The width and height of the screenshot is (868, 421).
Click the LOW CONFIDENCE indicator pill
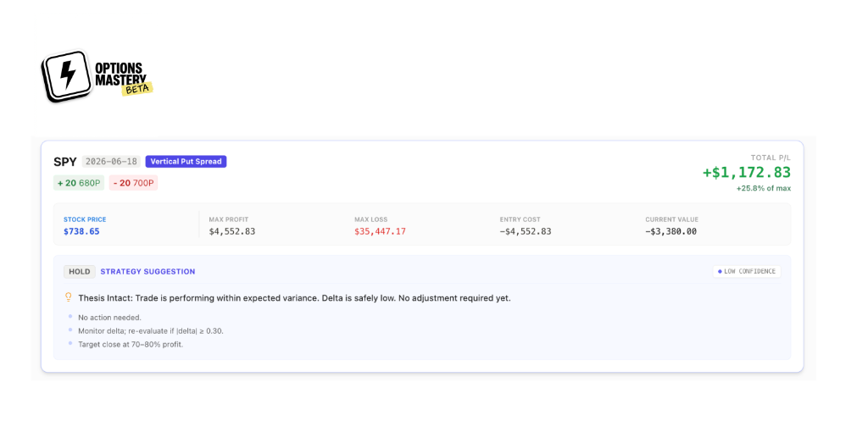click(746, 272)
